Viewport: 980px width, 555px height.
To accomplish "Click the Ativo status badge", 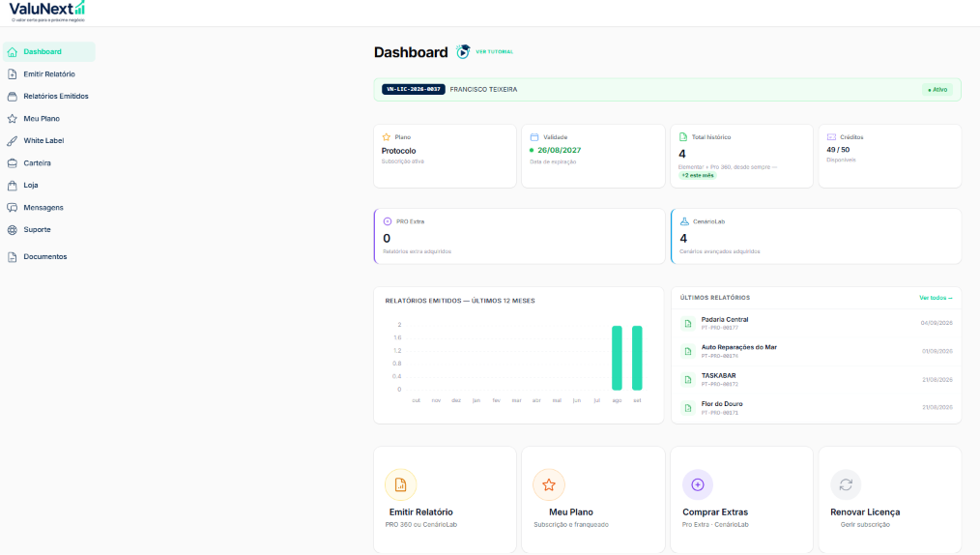I will pyautogui.click(x=937, y=89).
